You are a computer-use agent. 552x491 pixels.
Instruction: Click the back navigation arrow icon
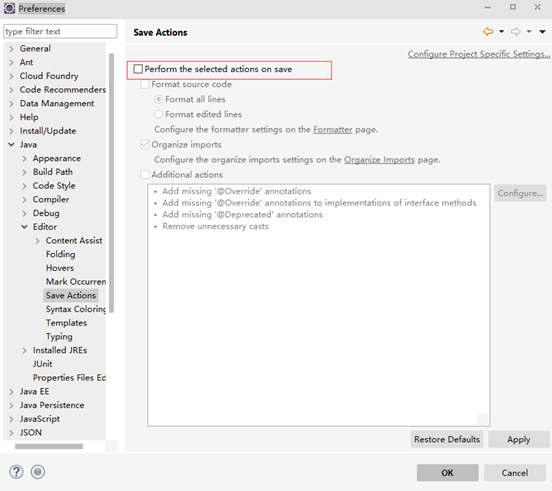click(488, 32)
